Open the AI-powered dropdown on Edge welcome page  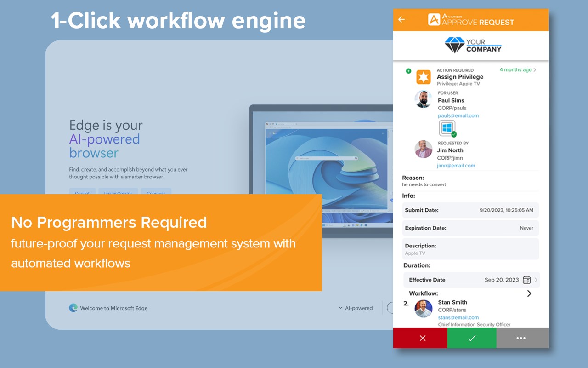[x=356, y=308]
